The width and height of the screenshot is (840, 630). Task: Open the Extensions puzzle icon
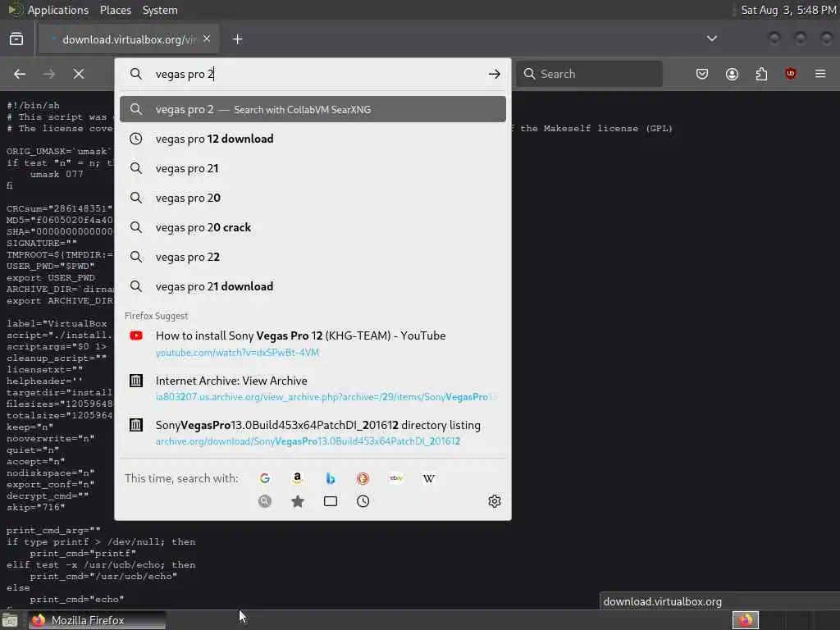pyautogui.click(x=761, y=74)
